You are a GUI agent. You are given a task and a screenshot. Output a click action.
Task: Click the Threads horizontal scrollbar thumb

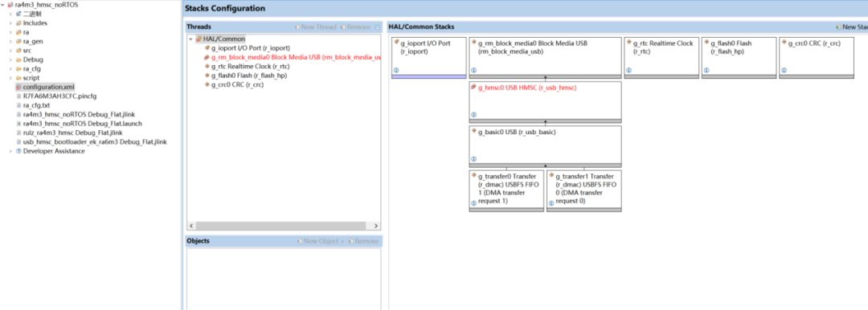coord(280,226)
